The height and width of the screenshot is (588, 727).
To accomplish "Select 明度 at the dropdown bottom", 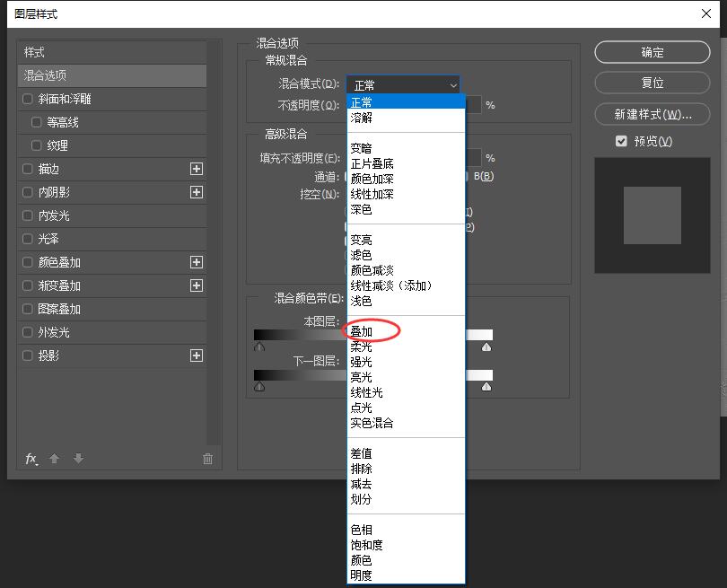I will click(x=362, y=575).
